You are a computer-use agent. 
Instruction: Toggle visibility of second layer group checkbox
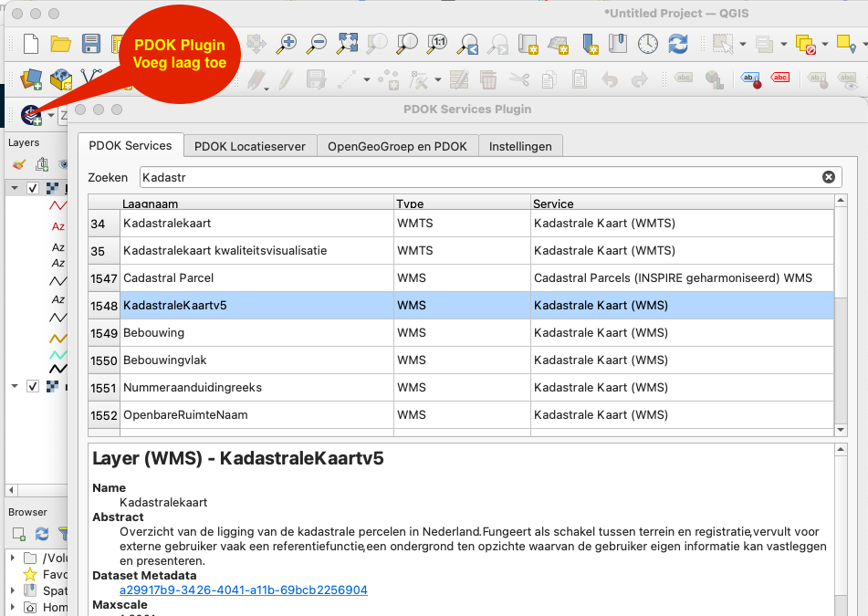(x=33, y=386)
